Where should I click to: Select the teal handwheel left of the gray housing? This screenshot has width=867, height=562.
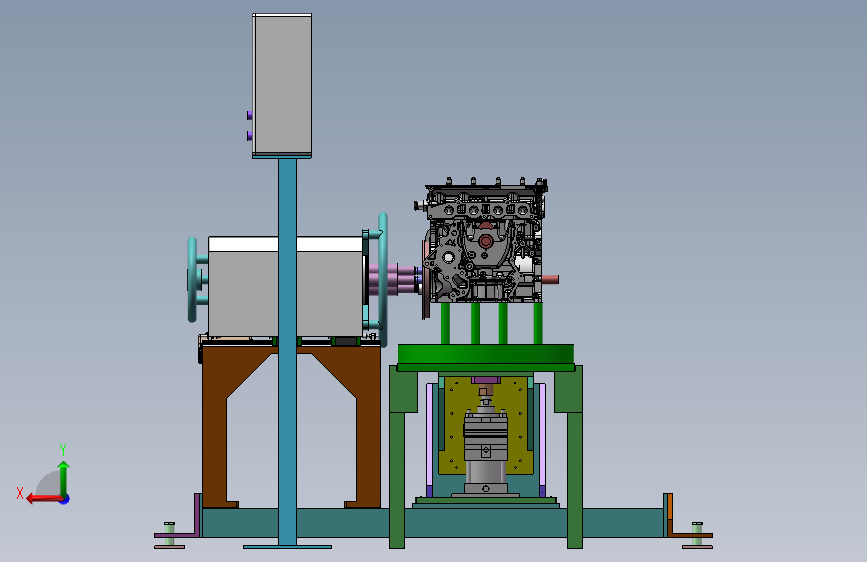[x=194, y=280]
